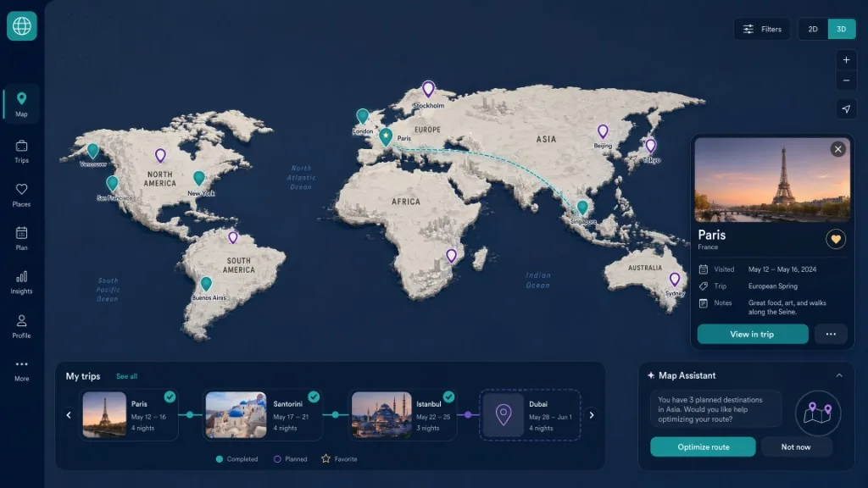Select the planned pin in southeast Africa
Screen dimensions: 868x488
[451, 256]
